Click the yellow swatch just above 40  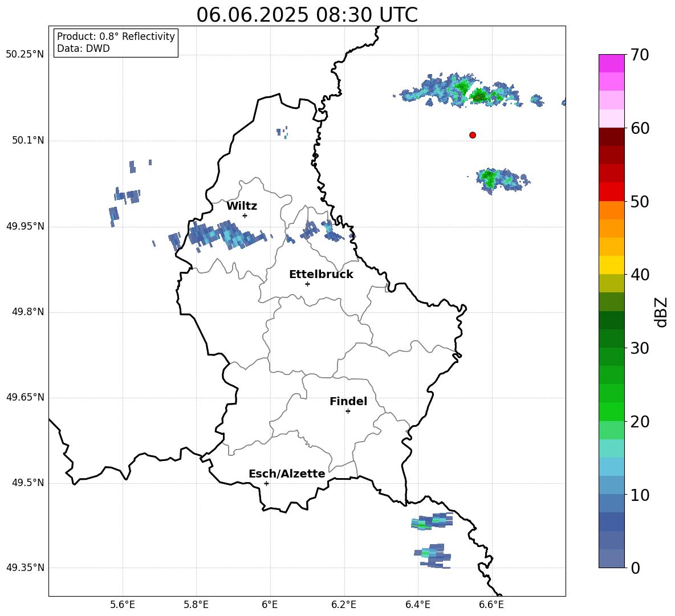point(611,265)
